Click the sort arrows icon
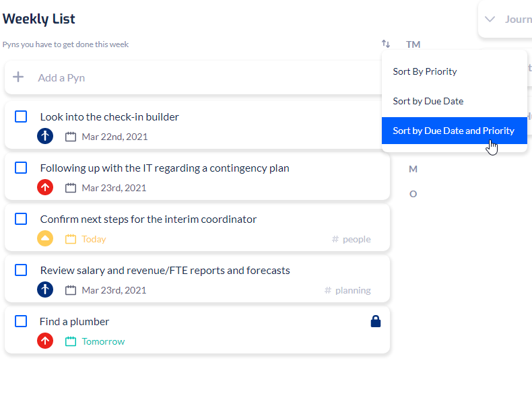This screenshot has width=532, height=410. (x=386, y=44)
